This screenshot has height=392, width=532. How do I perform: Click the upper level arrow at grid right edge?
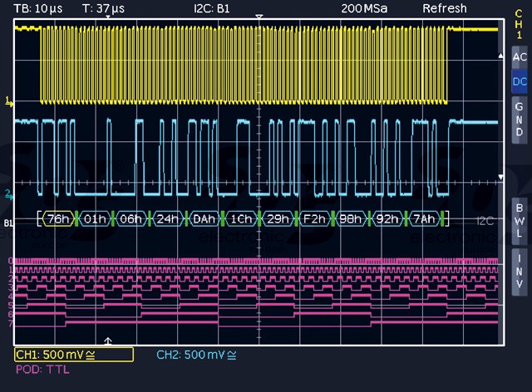coord(500,56)
